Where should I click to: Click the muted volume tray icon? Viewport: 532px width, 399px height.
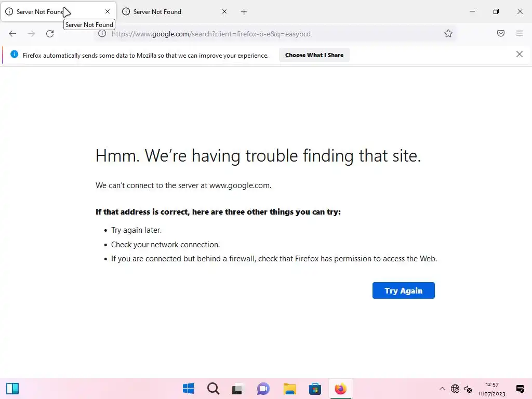468,389
